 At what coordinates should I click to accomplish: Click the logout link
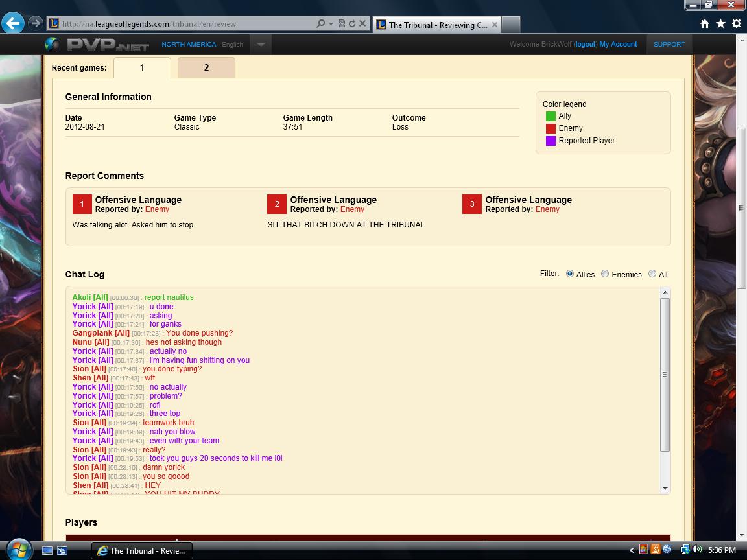pos(585,44)
